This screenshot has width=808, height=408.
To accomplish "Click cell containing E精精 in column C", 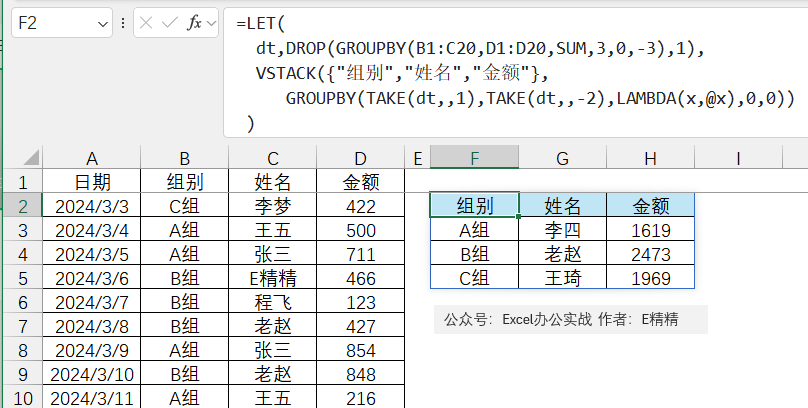I will click(273, 278).
